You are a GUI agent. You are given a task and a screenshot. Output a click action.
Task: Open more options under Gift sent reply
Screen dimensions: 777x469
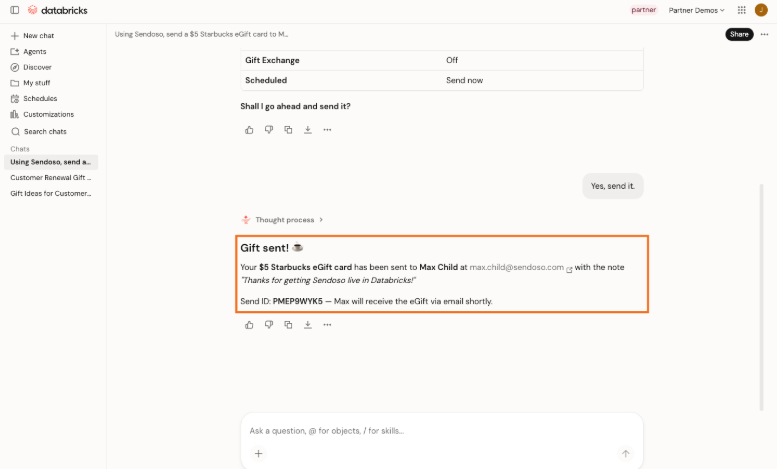[x=327, y=325]
